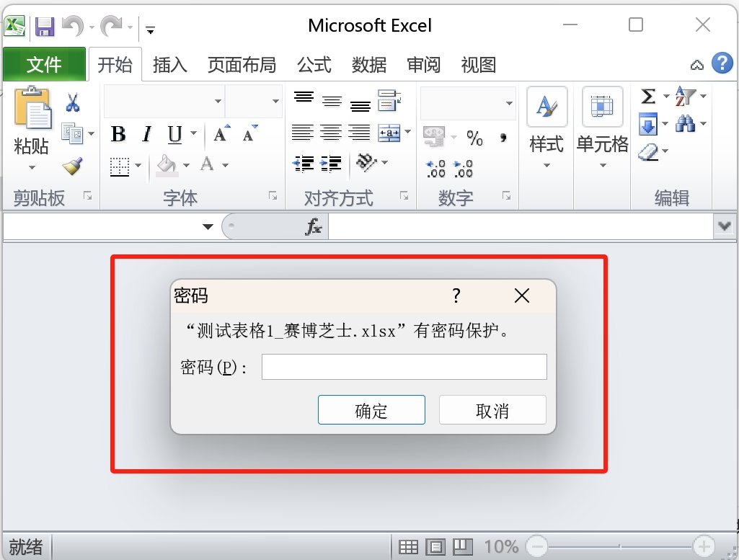The height and width of the screenshot is (560, 739).
Task: Click the zoom out minus button
Action: coord(537,546)
